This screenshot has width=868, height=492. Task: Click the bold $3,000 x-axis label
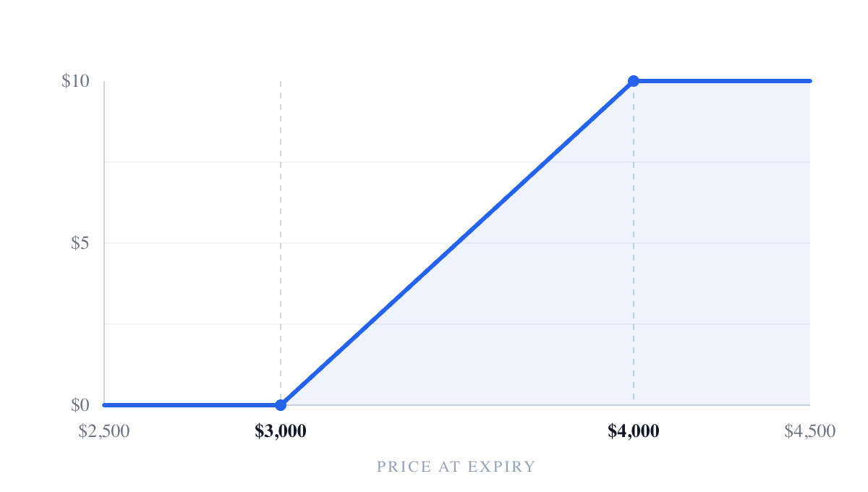click(281, 431)
